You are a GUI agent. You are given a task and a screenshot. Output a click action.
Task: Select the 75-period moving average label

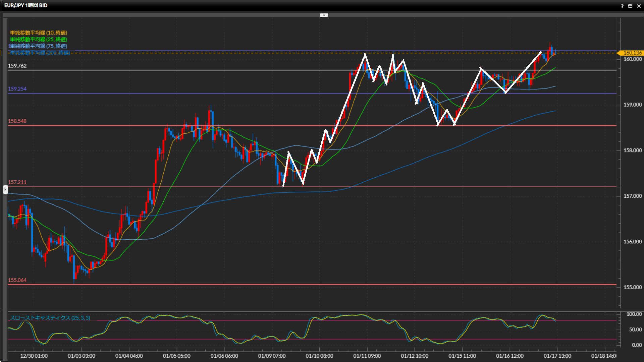coord(39,46)
